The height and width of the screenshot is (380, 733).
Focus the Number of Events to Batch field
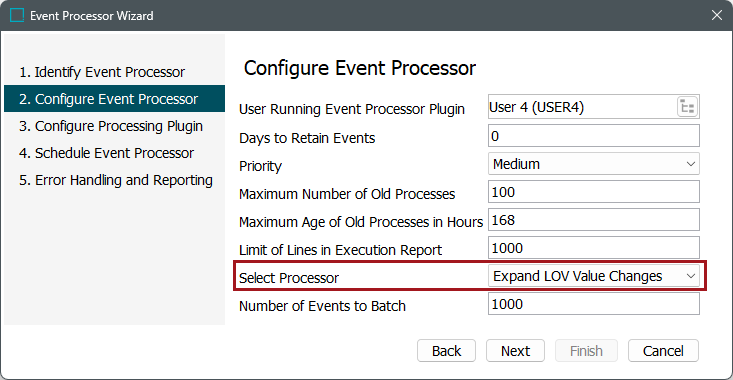tap(594, 304)
